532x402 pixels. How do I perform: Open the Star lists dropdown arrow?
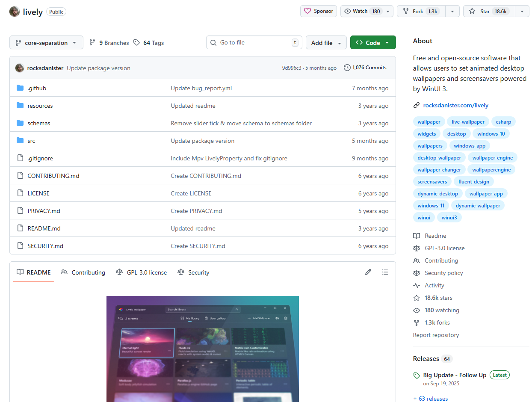pos(522,11)
